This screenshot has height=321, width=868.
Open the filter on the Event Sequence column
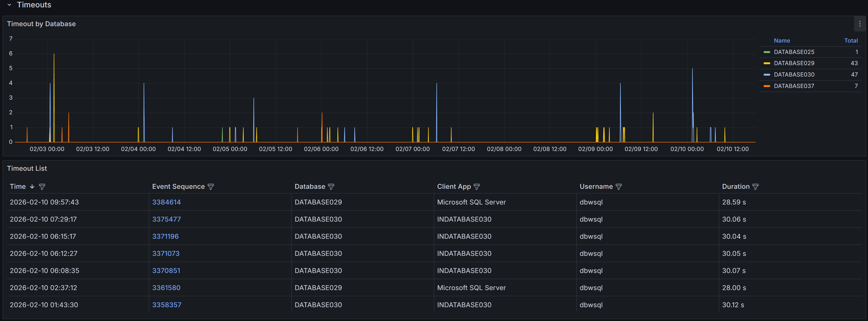211,187
